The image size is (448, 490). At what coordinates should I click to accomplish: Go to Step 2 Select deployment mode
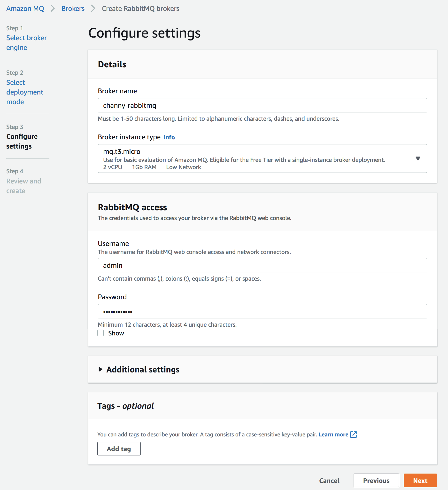24,92
